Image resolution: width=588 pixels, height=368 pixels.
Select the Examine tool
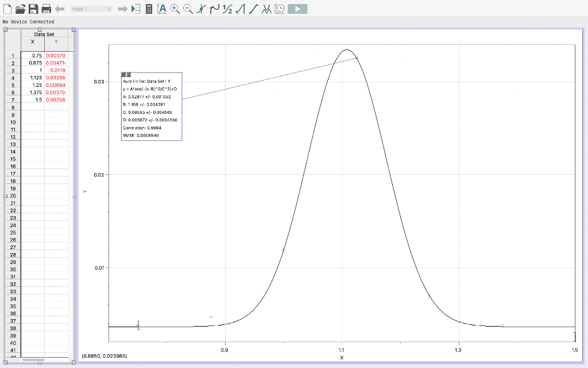200,9
